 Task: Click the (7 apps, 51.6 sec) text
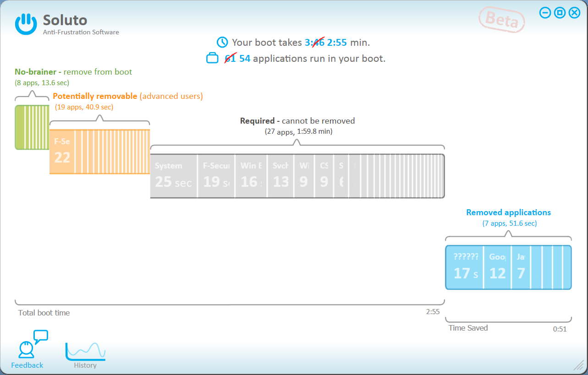click(509, 223)
